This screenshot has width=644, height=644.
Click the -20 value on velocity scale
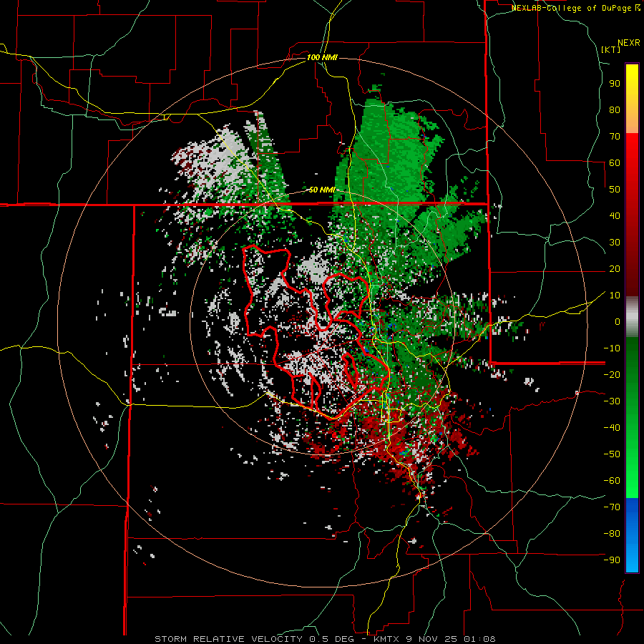point(612,374)
